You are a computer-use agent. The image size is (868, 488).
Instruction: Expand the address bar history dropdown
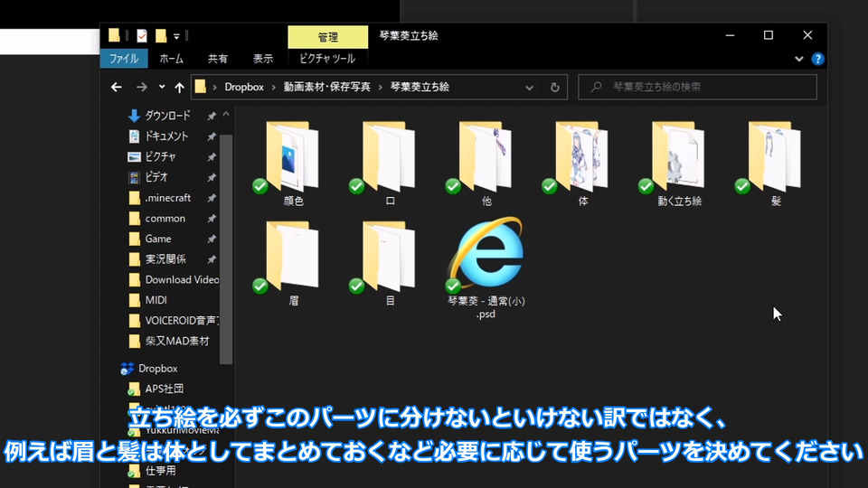pyautogui.click(x=529, y=88)
